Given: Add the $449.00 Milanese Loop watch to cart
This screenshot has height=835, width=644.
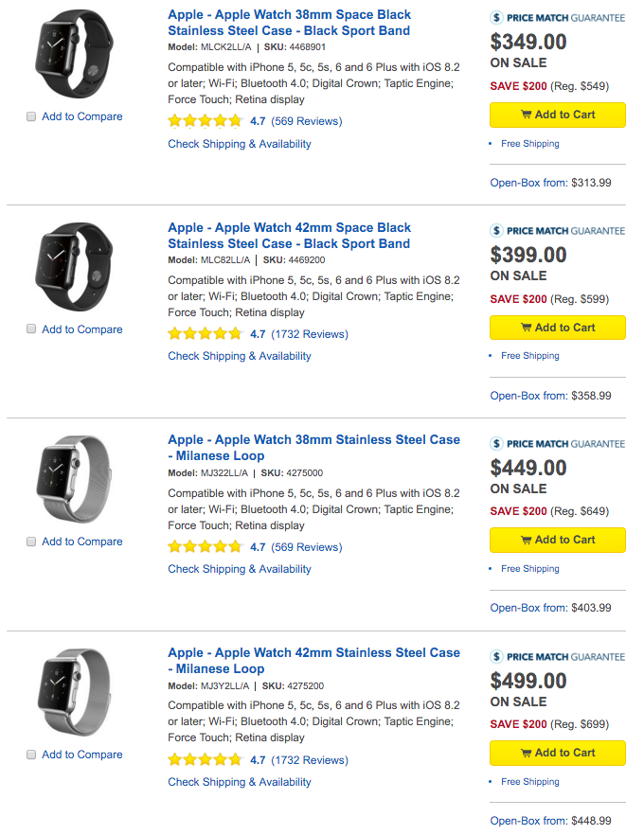Looking at the screenshot, I should coord(558,540).
